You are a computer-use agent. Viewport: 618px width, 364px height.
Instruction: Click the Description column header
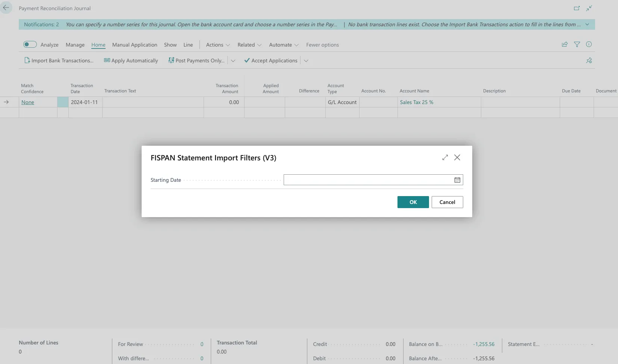494,91
